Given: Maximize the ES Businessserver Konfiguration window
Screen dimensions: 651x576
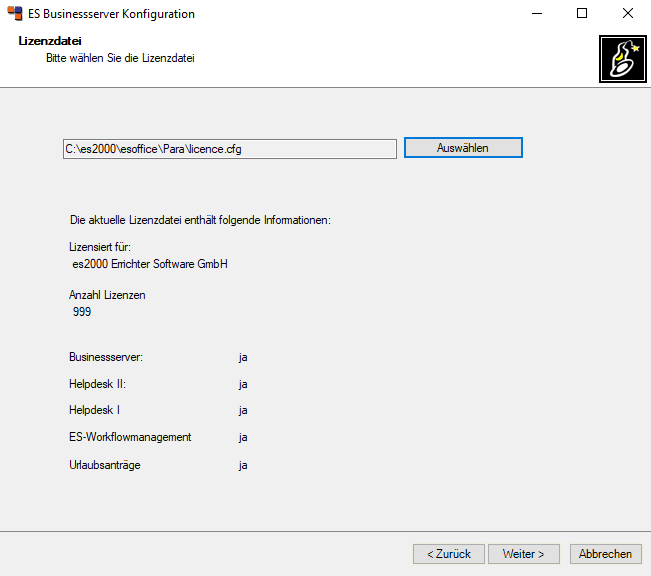Looking at the screenshot, I should pyautogui.click(x=582, y=13).
